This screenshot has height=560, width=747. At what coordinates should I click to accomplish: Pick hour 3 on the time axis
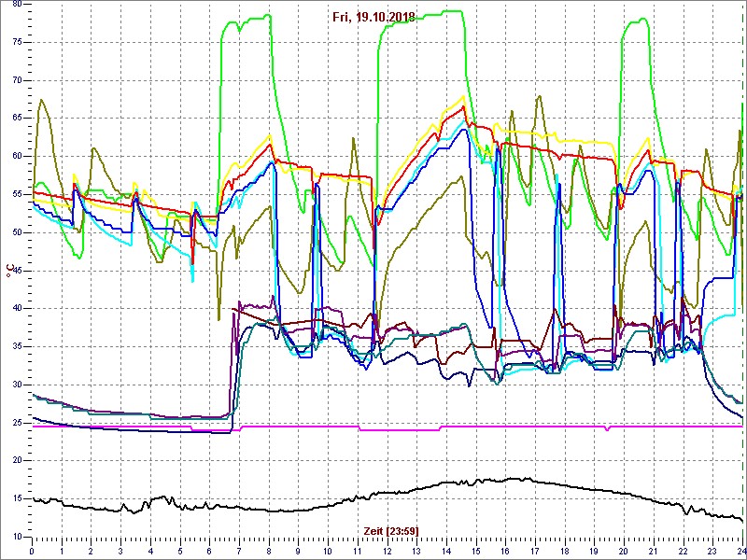pos(120,551)
